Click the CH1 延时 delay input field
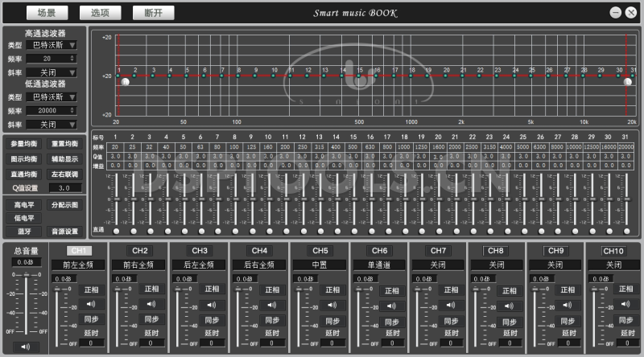644x357 pixels. pos(91,343)
